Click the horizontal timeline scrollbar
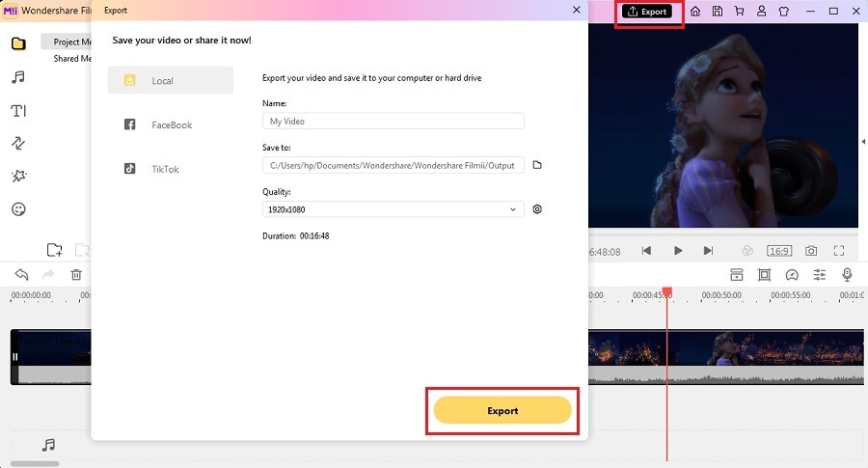 35,463
